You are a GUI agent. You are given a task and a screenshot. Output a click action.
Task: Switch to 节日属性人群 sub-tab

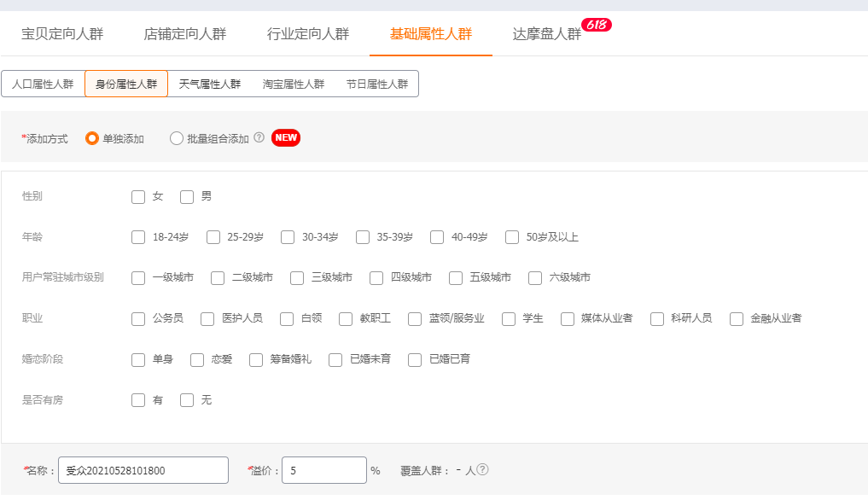pyautogui.click(x=377, y=84)
